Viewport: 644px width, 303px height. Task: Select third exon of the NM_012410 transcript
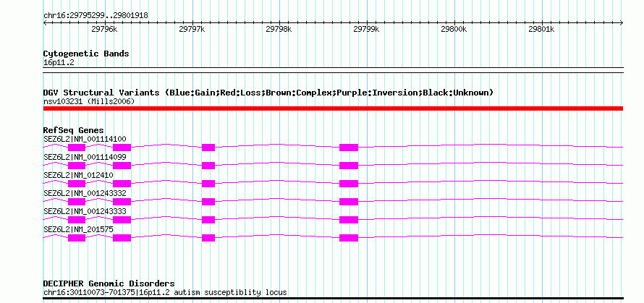208,184
